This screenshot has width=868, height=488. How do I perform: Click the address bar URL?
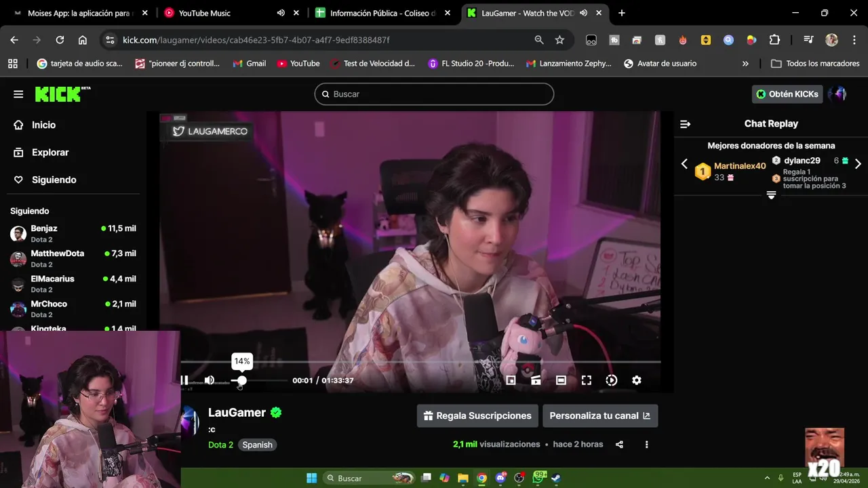click(256, 40)
